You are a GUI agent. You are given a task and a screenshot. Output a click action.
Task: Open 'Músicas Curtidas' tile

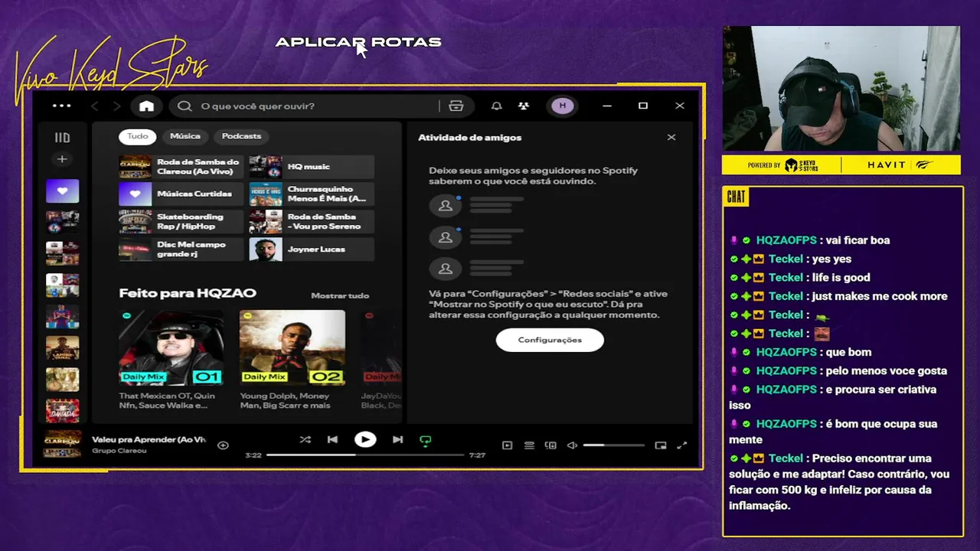181,194
